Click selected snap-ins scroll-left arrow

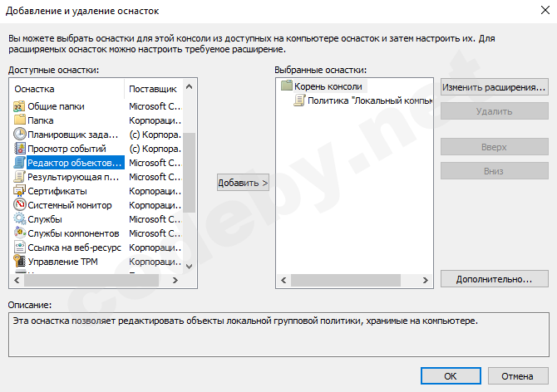tap(283, 280)
